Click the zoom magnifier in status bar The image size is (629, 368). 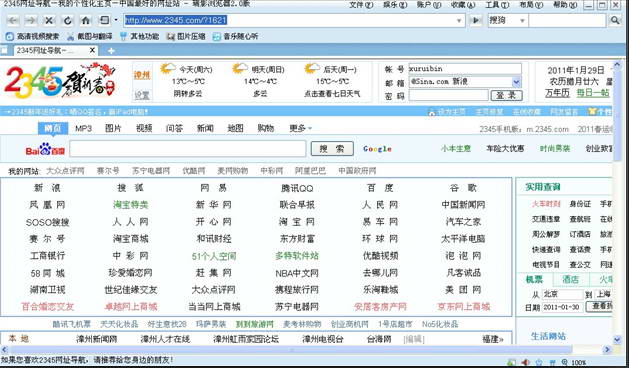point(564,362)
